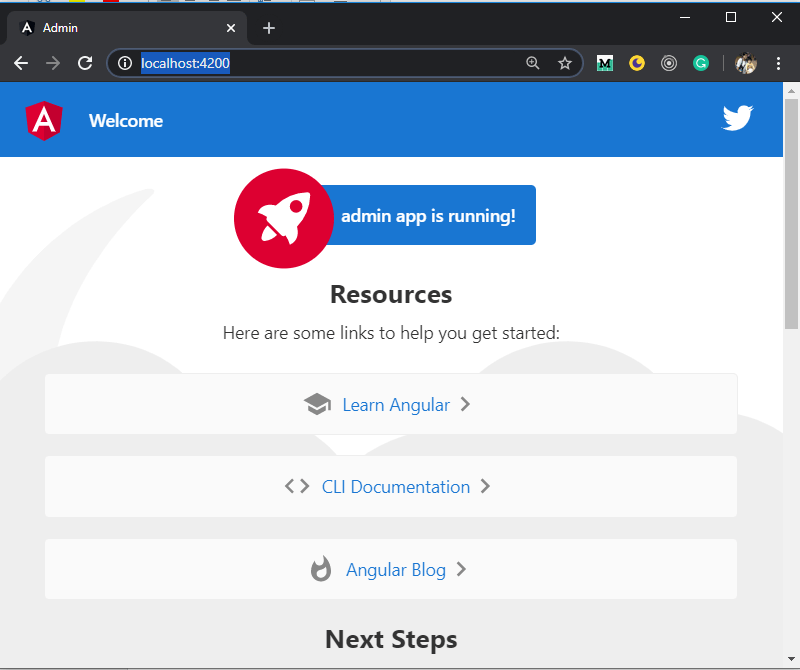Screen dimensions: 800x670
Task: Click the localhost:4200 address bar
Action: (x=330, y=63)
